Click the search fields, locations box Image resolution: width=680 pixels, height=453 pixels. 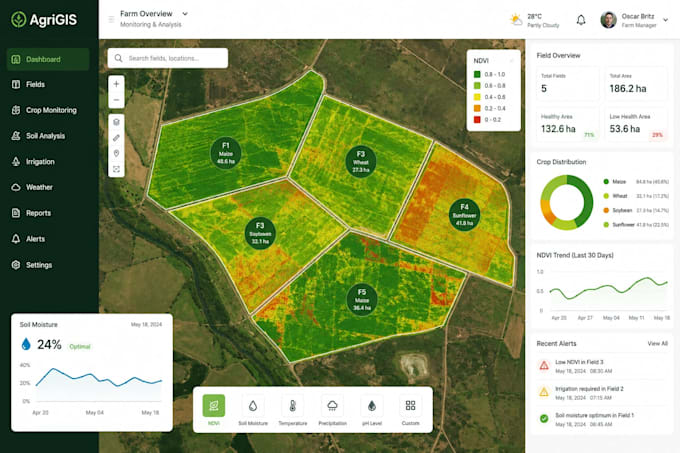(x=168, y=58)
